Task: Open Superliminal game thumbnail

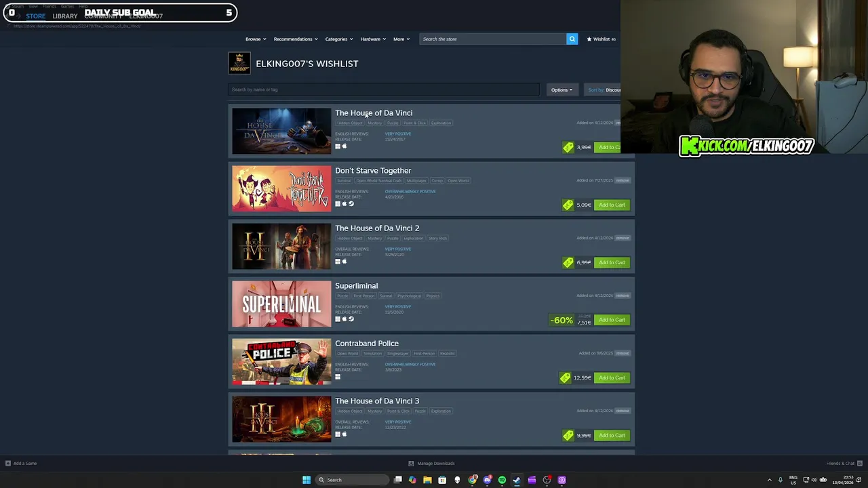Action: tap(281, 304)
